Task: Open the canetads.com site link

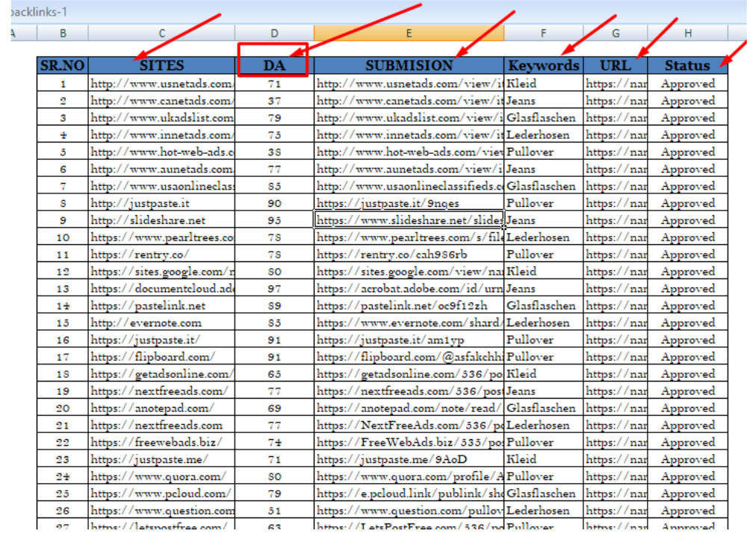Action: point(161,101)
